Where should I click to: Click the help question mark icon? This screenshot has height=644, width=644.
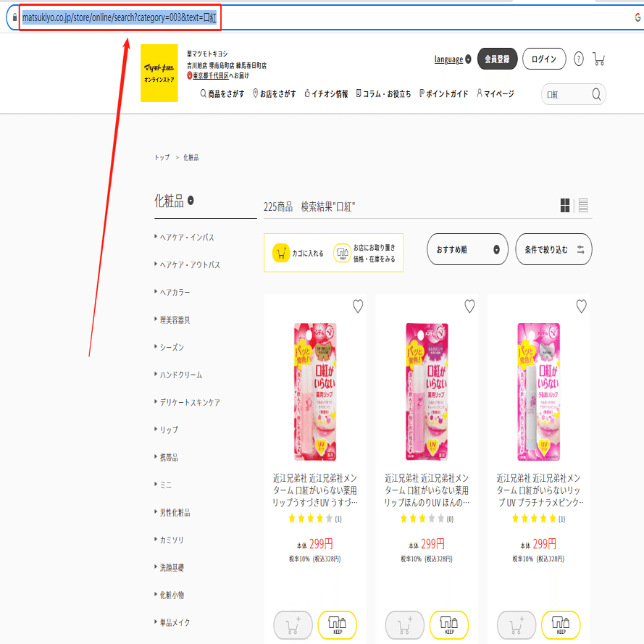[x=578, y=59]
